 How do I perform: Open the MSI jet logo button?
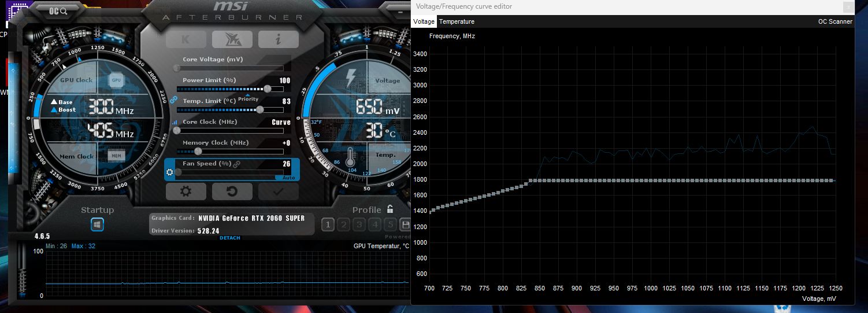(x=232, y=39)
